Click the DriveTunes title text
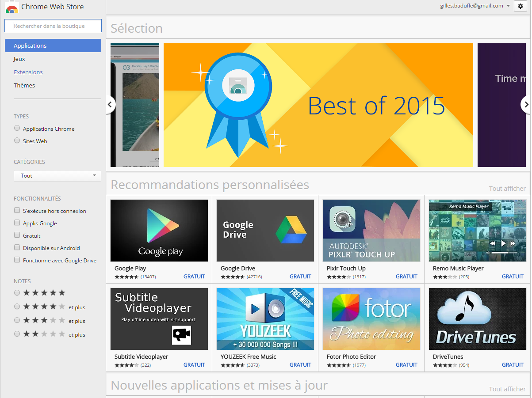 [x=448, y=356]
